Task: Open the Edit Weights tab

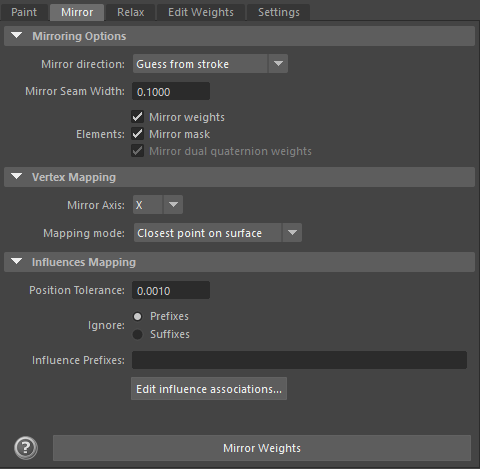Action: tap(201, 12)
